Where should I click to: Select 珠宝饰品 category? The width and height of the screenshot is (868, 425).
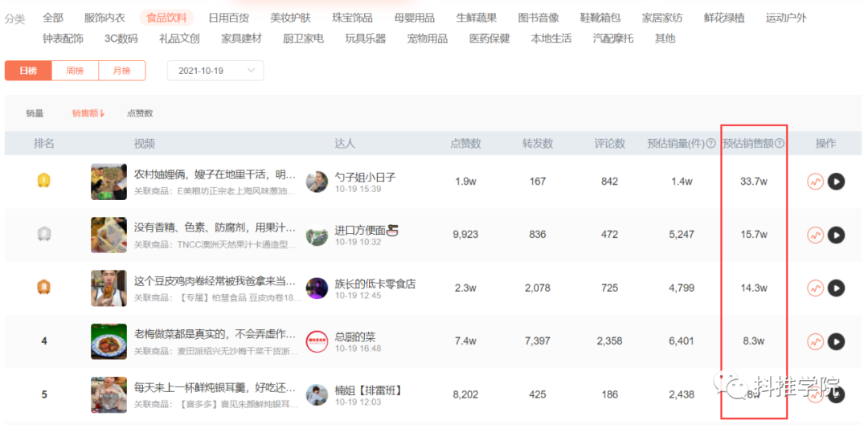(353, 18)
